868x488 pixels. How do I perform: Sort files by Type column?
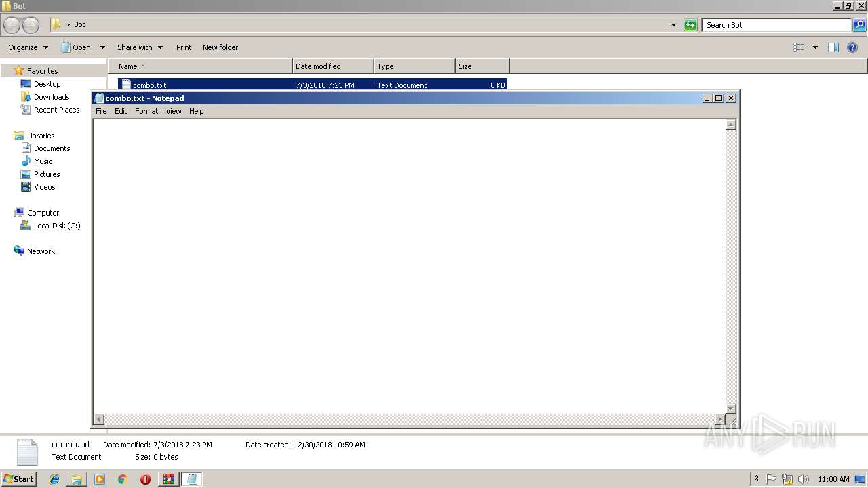(x=414, y=66)
